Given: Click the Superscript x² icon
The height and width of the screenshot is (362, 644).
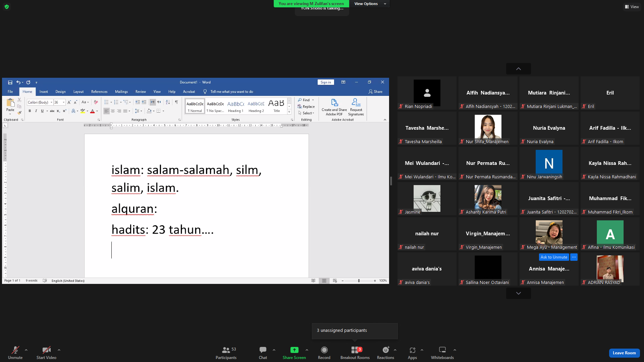Looking at the screenshot, I should (65, 111).
